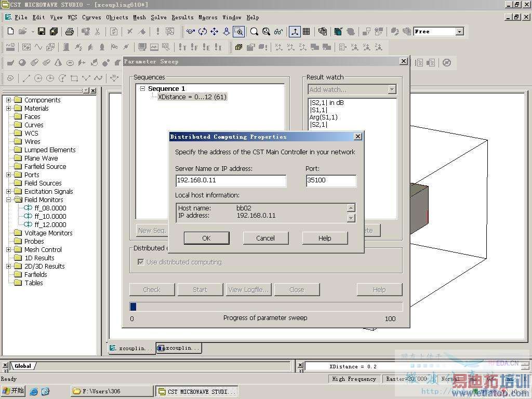Toggle the working plane grid
Image resolution: width=532 pixels, height=399 pixels.
click(x=306, y=31)
